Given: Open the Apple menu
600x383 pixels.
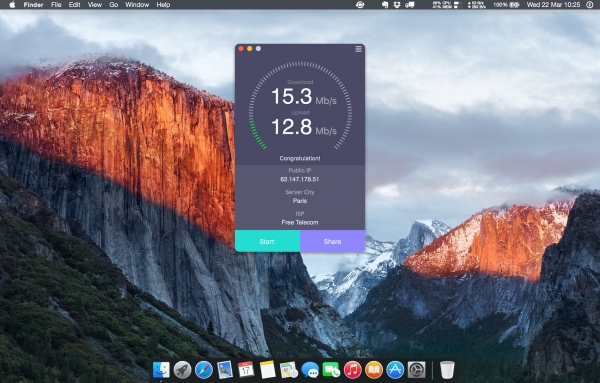Looking at the screenshot, I should pyautogui.click(x=12, y=5).
